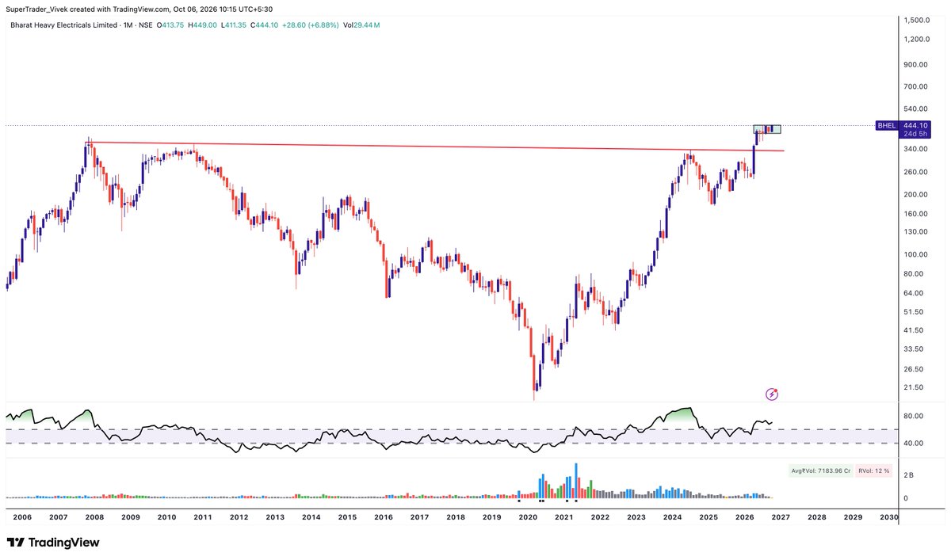Screen dimensions: 951x560
Task: Click the RVol: 12 % label
Action: coord(874,470)
